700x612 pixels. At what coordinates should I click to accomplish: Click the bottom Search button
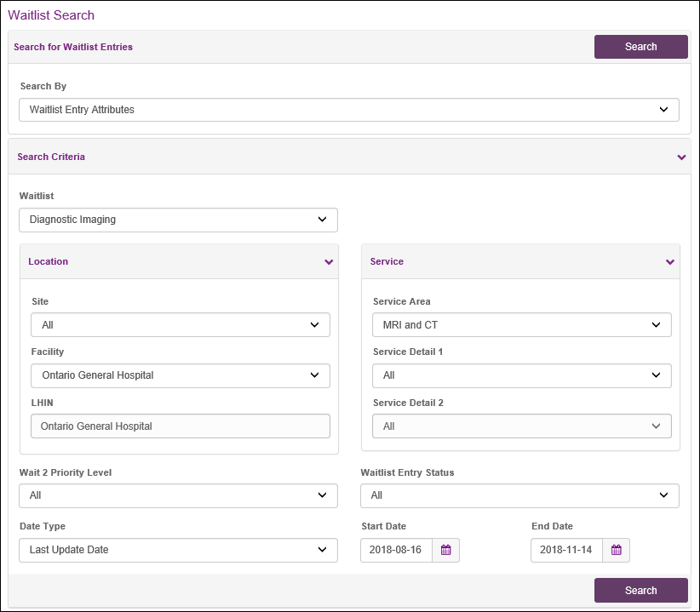coord(640,590)
